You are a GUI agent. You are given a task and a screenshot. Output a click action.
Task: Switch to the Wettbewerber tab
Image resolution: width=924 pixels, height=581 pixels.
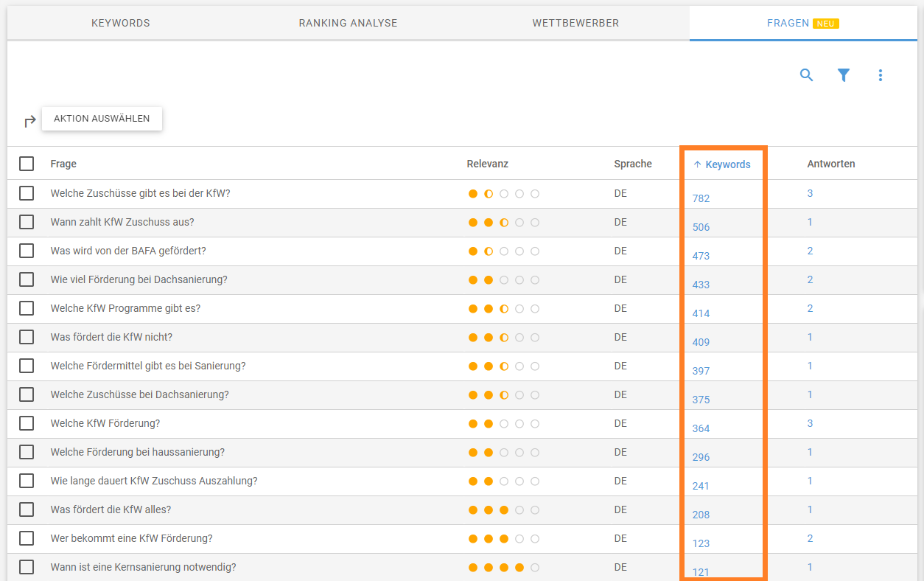tap(575, 23)
